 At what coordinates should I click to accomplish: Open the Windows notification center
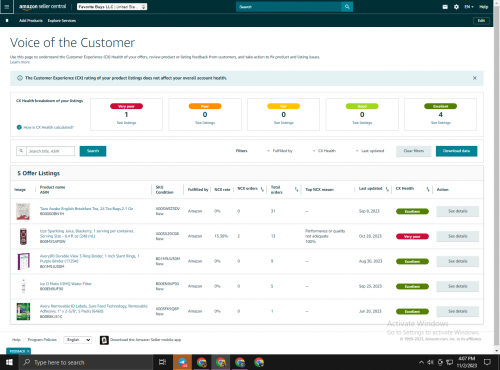(487, 362)
